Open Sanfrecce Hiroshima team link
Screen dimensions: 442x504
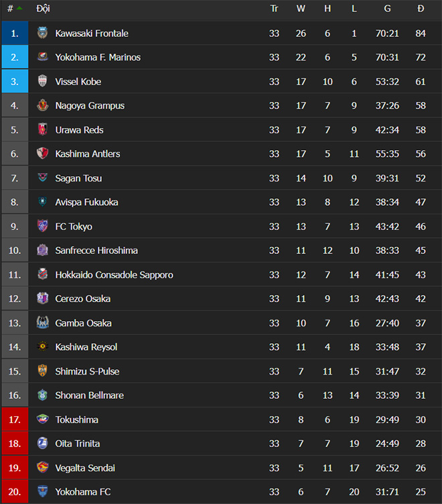click(96, 251)
